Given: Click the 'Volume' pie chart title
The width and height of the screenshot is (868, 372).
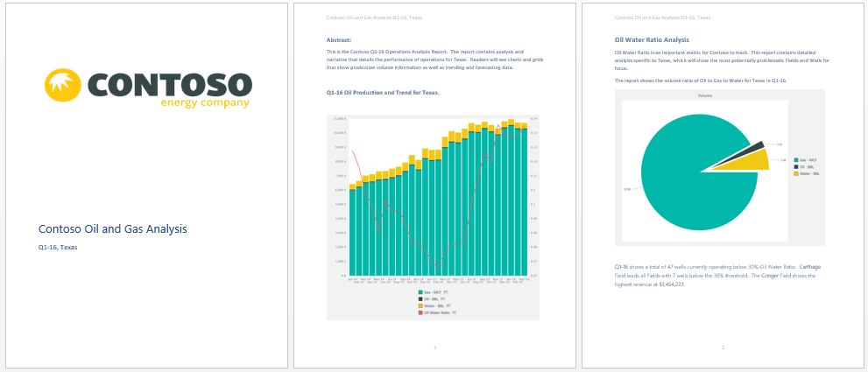Looking at the screenshot, I should [x=705, y=95].
